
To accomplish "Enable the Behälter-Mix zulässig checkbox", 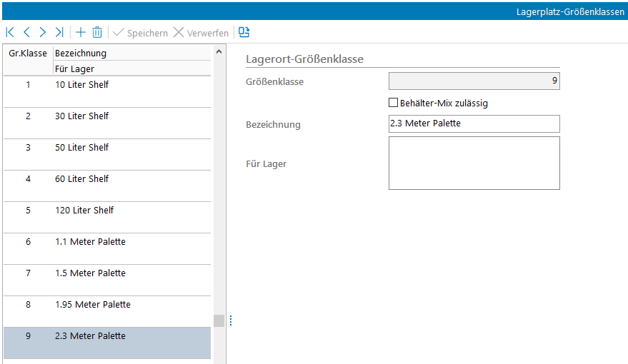I will pos(393,103).
